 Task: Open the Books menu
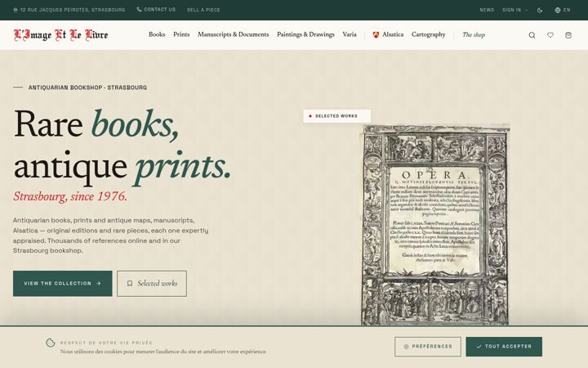[x=157, y=34]
